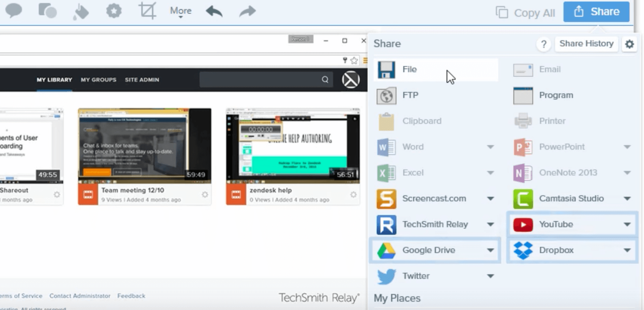
Task: Redo the last action
Action: (x=247, y=11)
